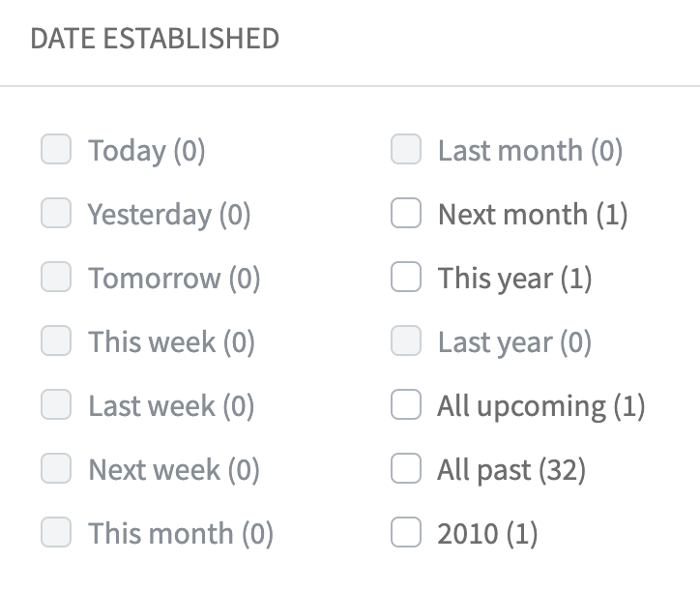The width and height of the screenshot is (700, 592).
Task: Toggle the Last week checkbox
Action: coord(56,405)
